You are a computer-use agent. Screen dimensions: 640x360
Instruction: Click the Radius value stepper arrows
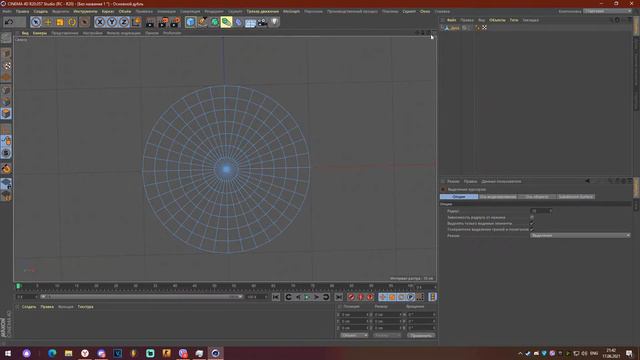[551, 211]
